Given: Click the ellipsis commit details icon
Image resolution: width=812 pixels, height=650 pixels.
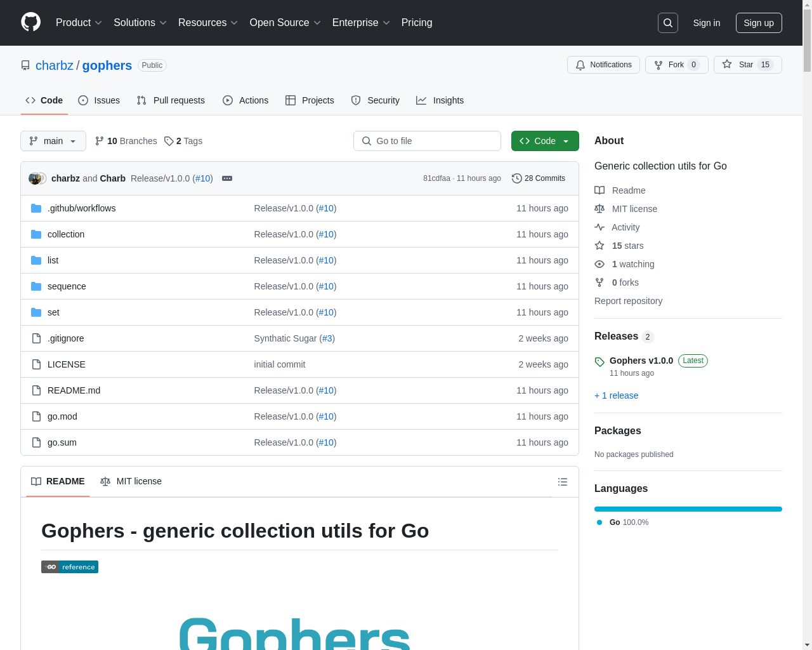Looking at the screenshot, I should 227,178.
